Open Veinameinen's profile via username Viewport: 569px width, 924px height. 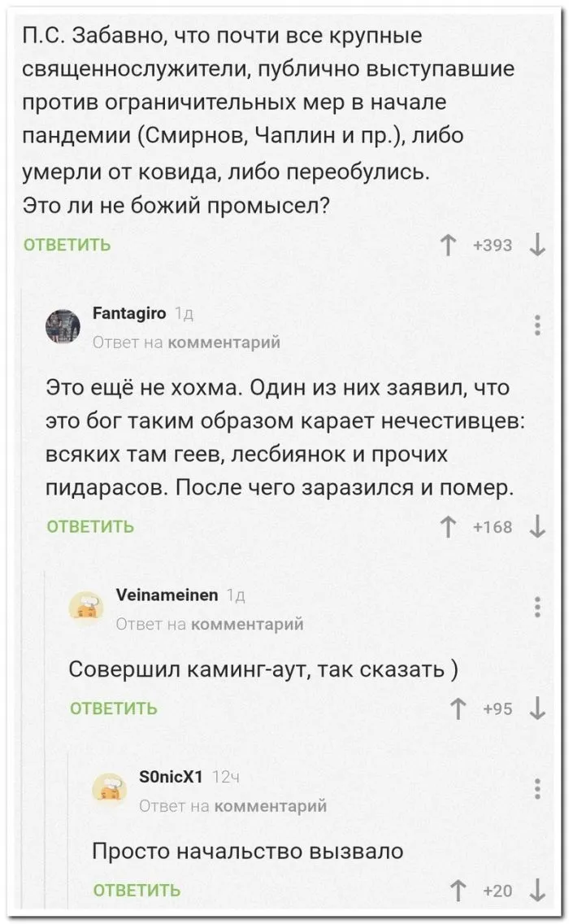(x=167, y=595)
